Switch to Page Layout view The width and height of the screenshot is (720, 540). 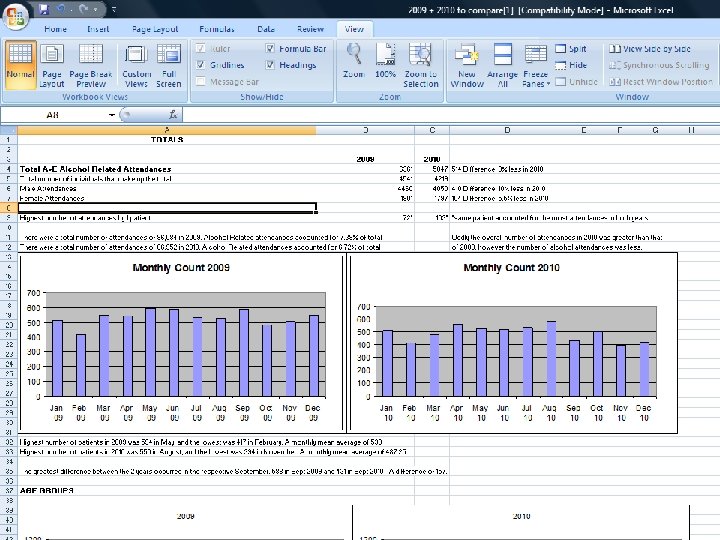52,65
